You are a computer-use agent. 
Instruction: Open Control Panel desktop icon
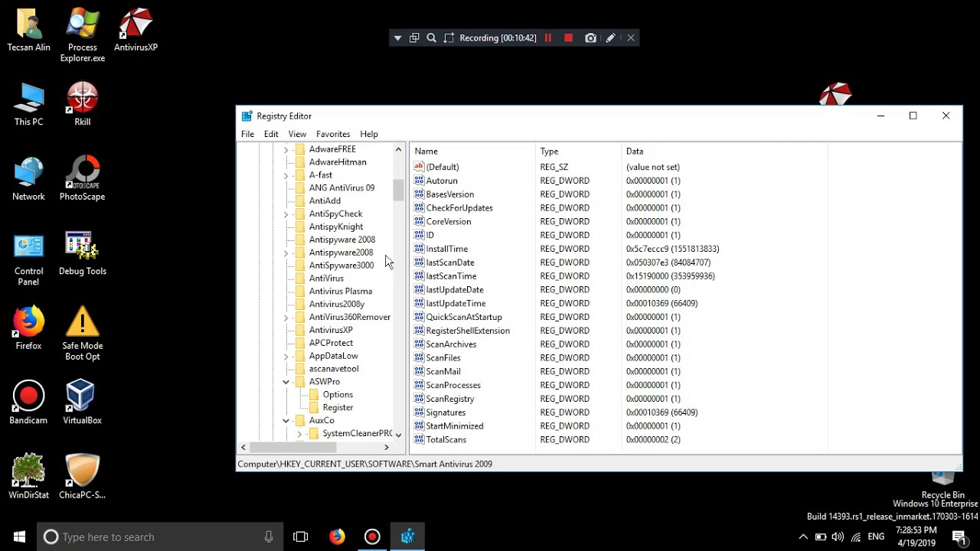pyautogui.click(x=28, y=259)
